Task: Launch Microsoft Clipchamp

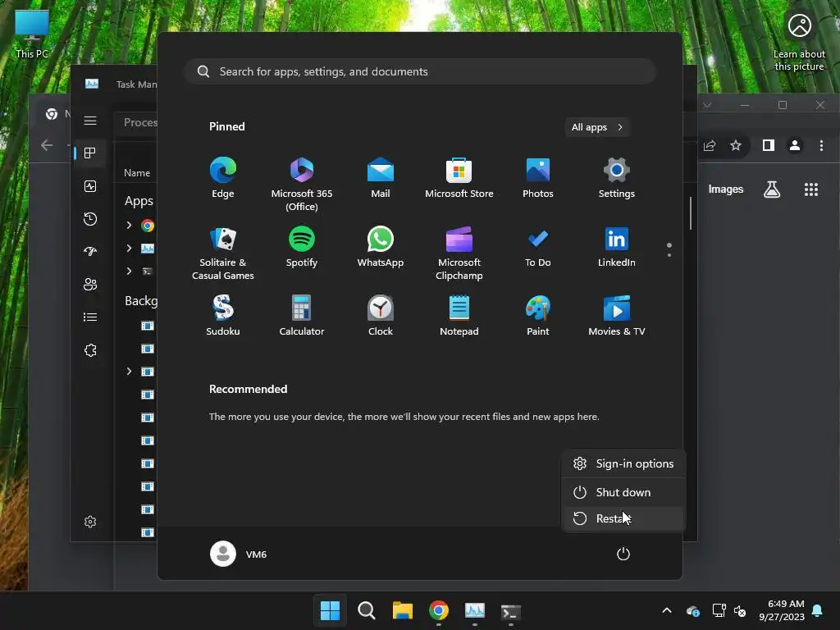Action: click(x=459, y=253)
